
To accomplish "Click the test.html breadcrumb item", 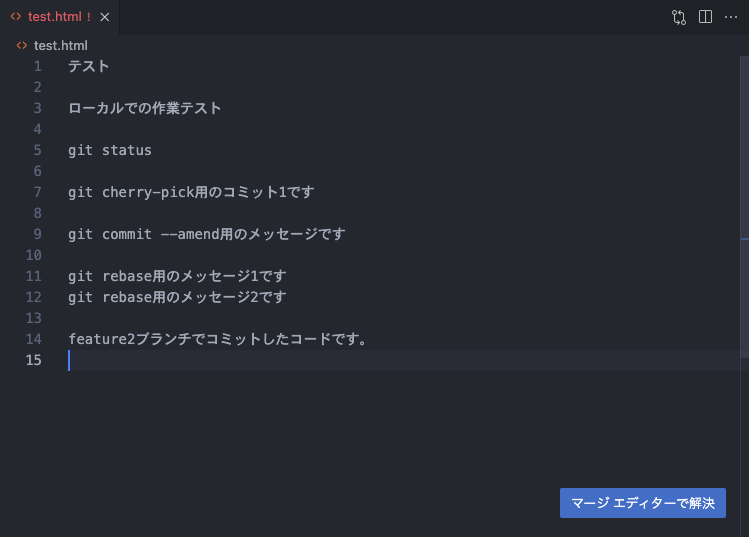I will click(61, 45).
